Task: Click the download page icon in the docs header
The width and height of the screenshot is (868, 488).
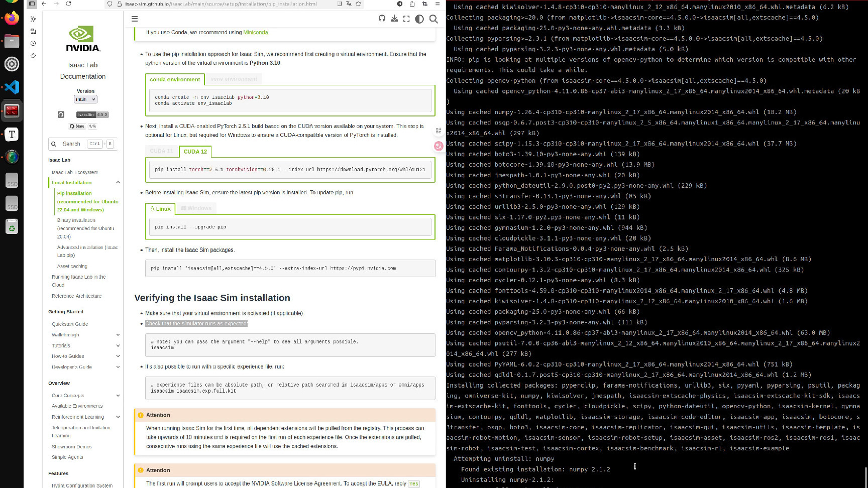Action: click(394, 19)
